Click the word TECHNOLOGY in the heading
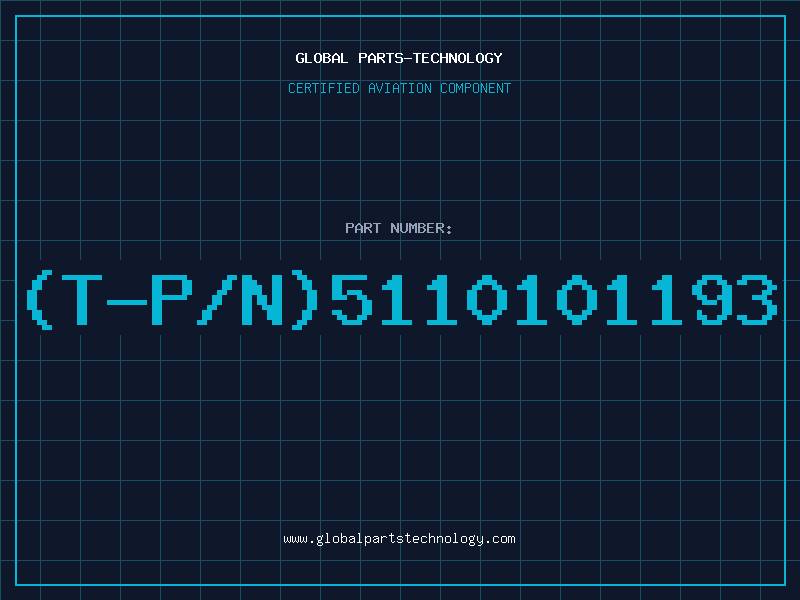 tap(458, 58)
